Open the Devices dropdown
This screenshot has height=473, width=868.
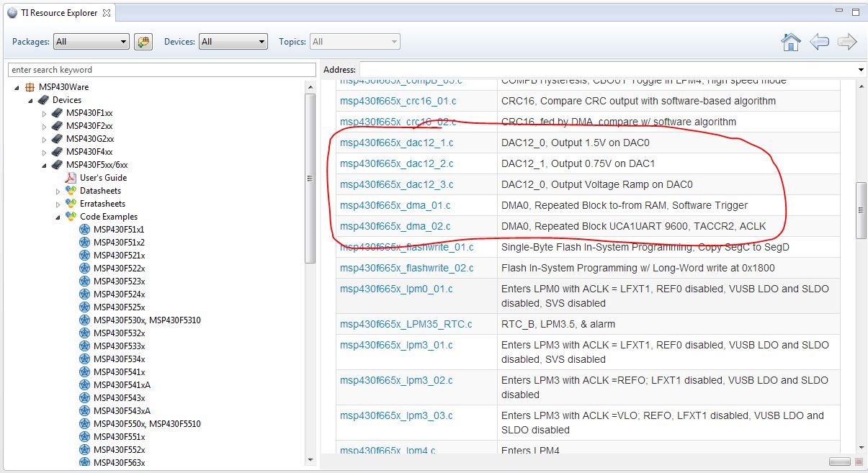(233, 42)
